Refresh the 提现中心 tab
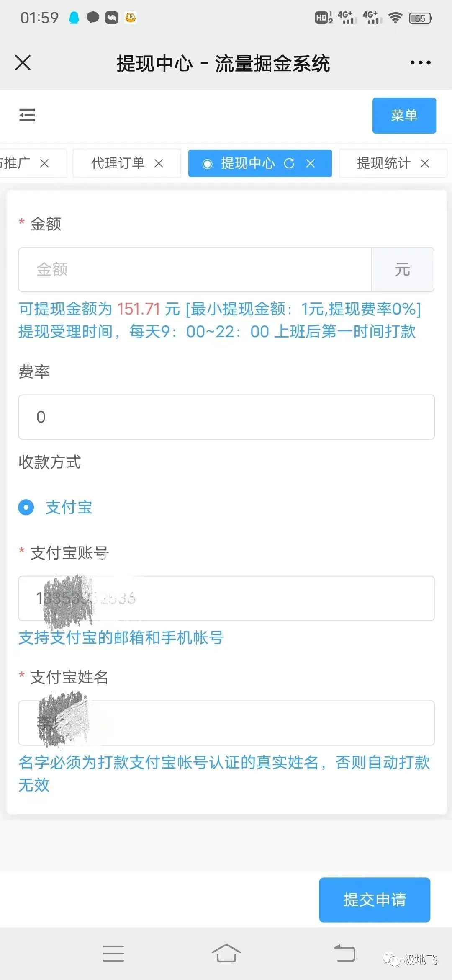Screen dimensions: 452x980 pyautogui.click(x=289, y=163)
